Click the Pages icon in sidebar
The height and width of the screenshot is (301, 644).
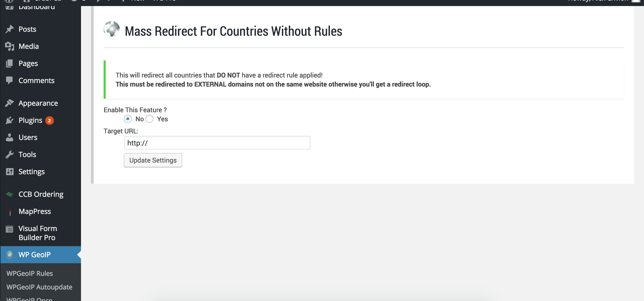click(x=10, y=63)
